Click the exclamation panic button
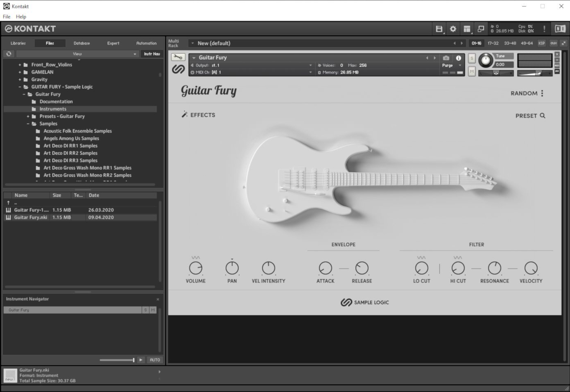This screenshot has height=392, width=570. click(544, 29)
